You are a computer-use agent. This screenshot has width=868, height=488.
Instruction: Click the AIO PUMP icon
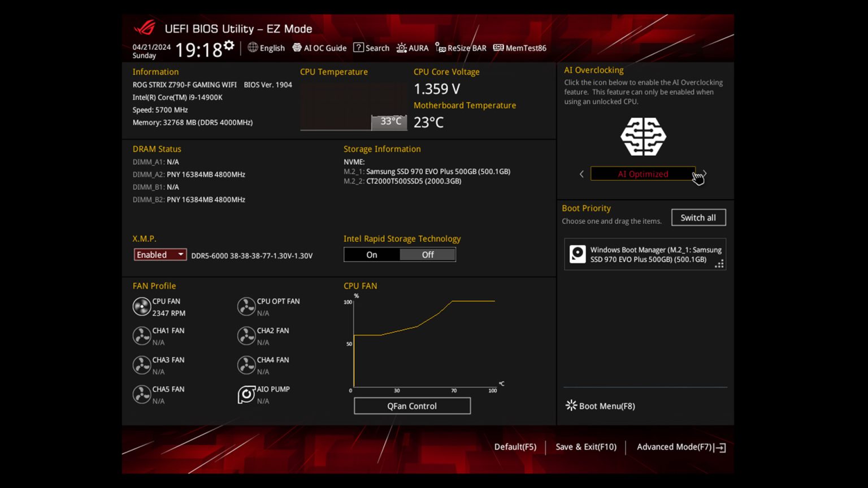click(x=246, y=395)
